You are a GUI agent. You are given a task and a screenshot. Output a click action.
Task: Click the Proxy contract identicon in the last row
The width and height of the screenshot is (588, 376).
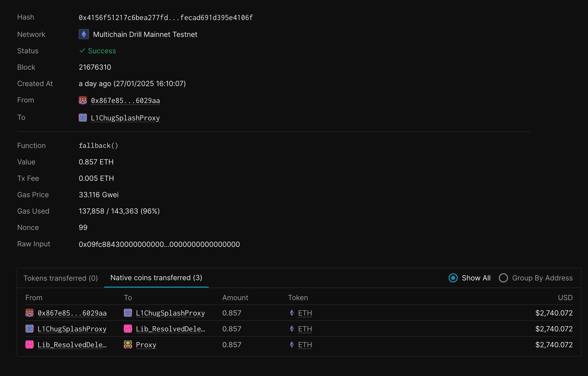[128, 345]
